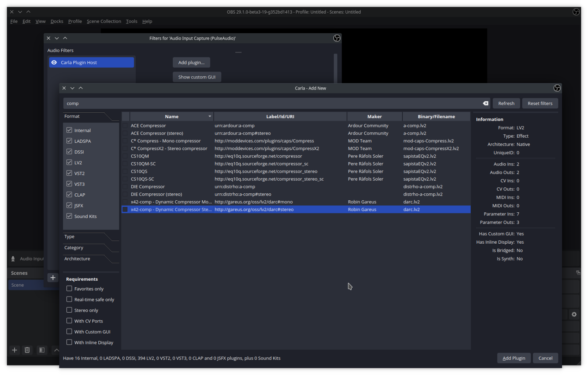Open the Docks menu
This screenshot has height=375, width=588.
pyautogui.click(x=57, y=21)
